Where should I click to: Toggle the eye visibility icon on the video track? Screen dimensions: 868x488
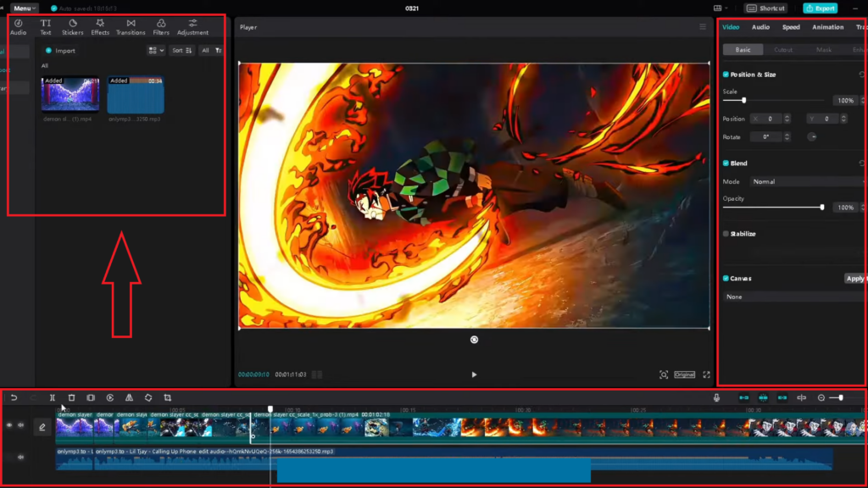[x=8, y=425]
